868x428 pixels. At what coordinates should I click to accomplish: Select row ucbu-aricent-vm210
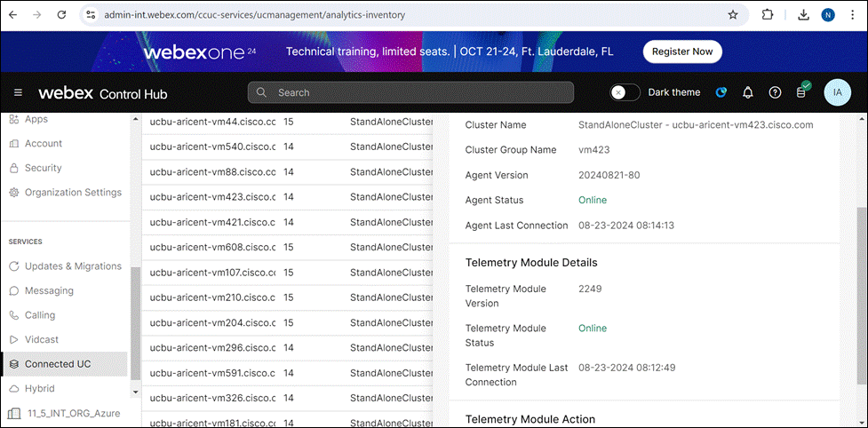pos(288,297)
